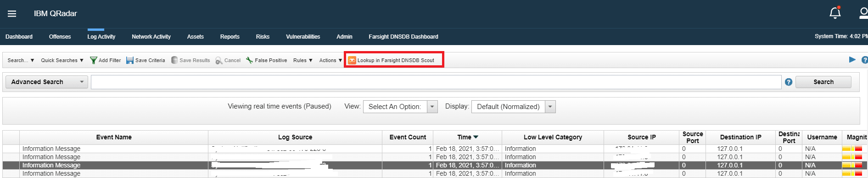Open the Actions toolbar menu
Screen dimensions: 868x178
pyautogui.click(x=330, y=60)
